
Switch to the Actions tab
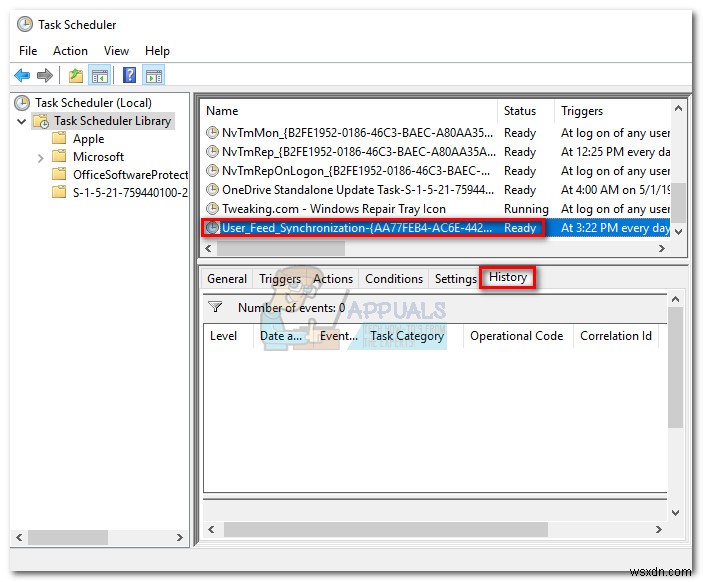tap(333, 278)
